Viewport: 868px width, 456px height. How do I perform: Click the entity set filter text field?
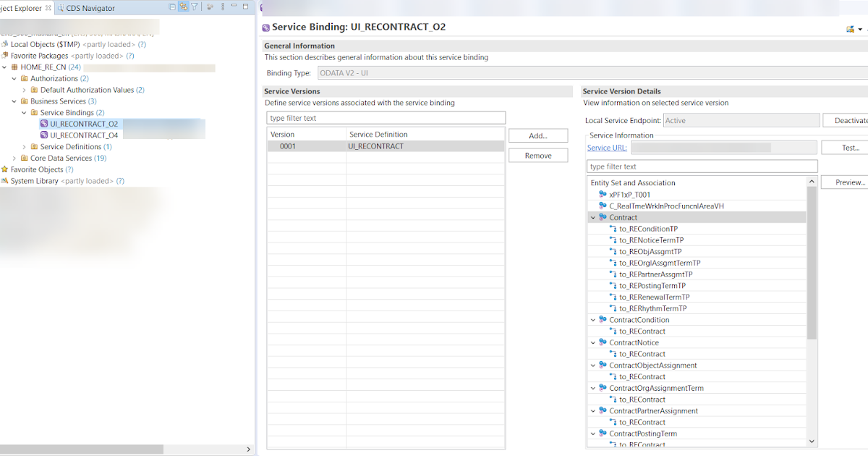tap(702, 166)
